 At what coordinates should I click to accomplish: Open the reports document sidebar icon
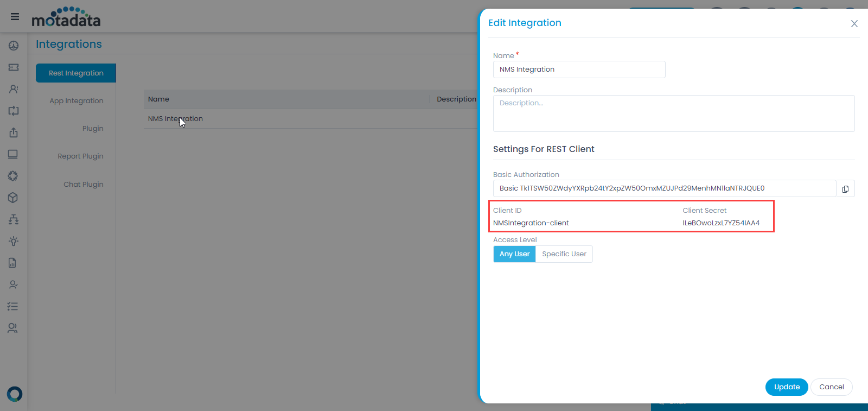(x=12, y=263)
